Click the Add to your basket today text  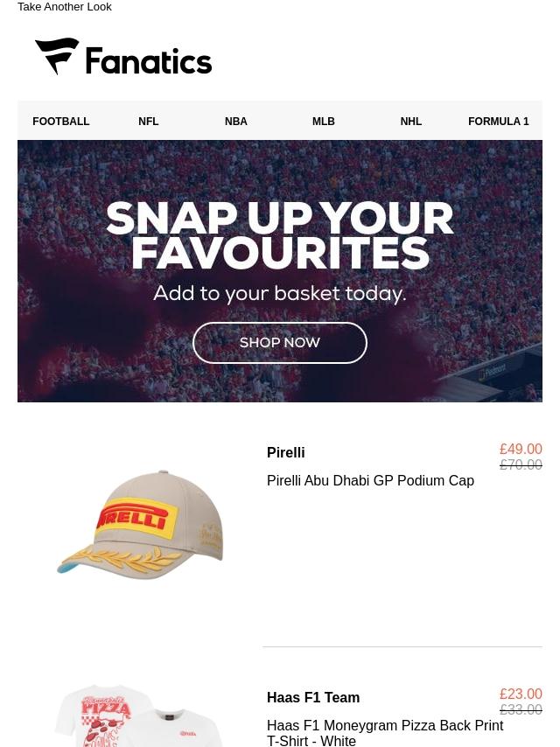pyautogui.click(x=280, y=294)
